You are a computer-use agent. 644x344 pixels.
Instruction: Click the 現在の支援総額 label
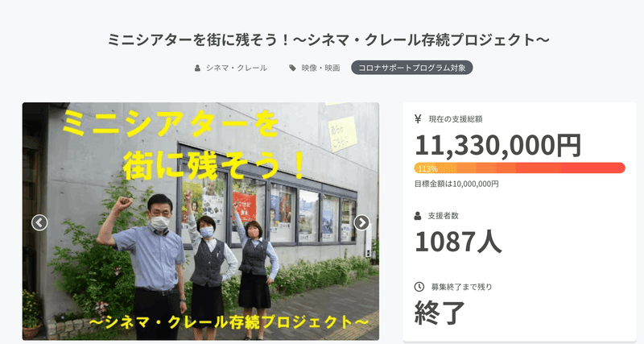(456, 119)
